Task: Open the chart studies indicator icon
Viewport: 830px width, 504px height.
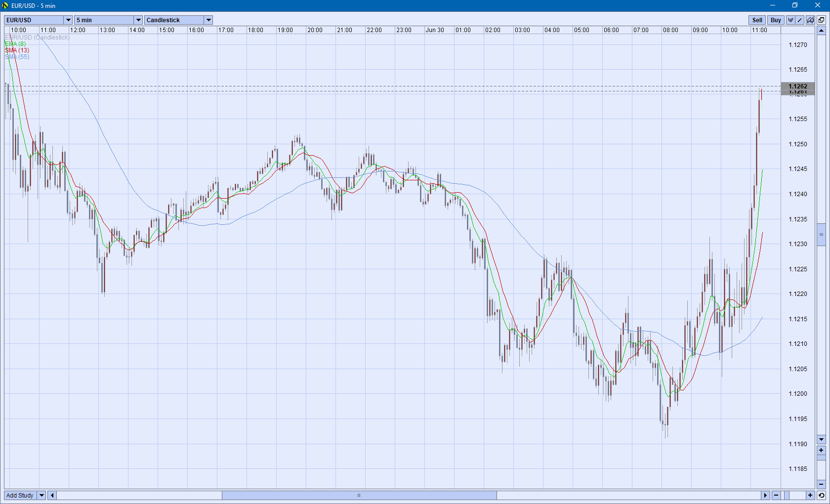Action: click(810, 20)
